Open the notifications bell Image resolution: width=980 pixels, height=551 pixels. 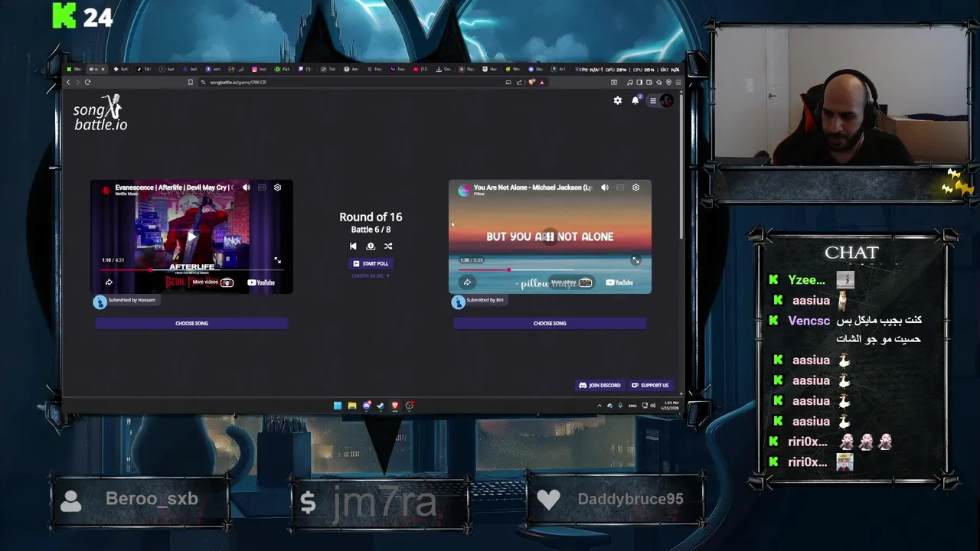click(x=635, y=100)
